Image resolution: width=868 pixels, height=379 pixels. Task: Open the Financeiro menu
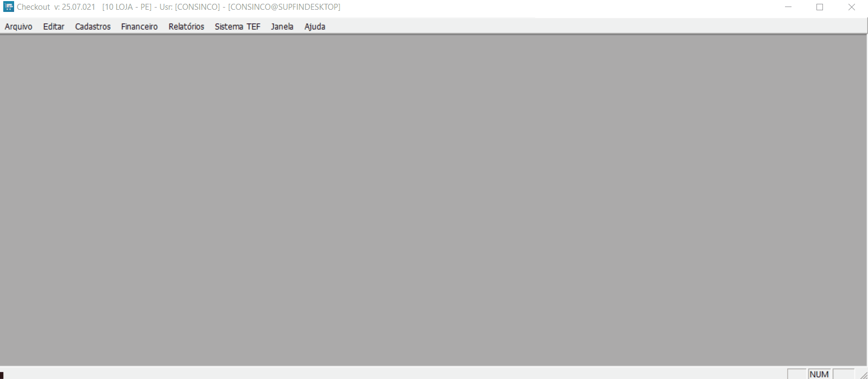tap(139, 27)
